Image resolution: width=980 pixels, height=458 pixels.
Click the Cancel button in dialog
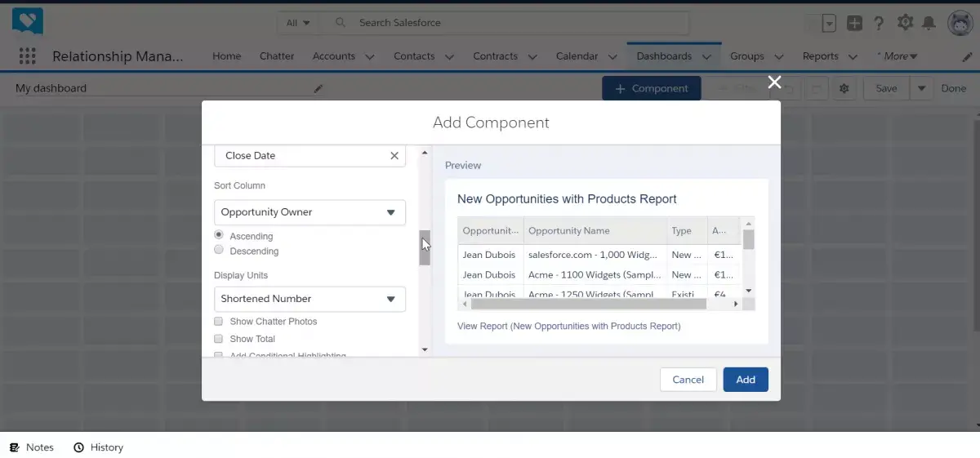point(688,380)
